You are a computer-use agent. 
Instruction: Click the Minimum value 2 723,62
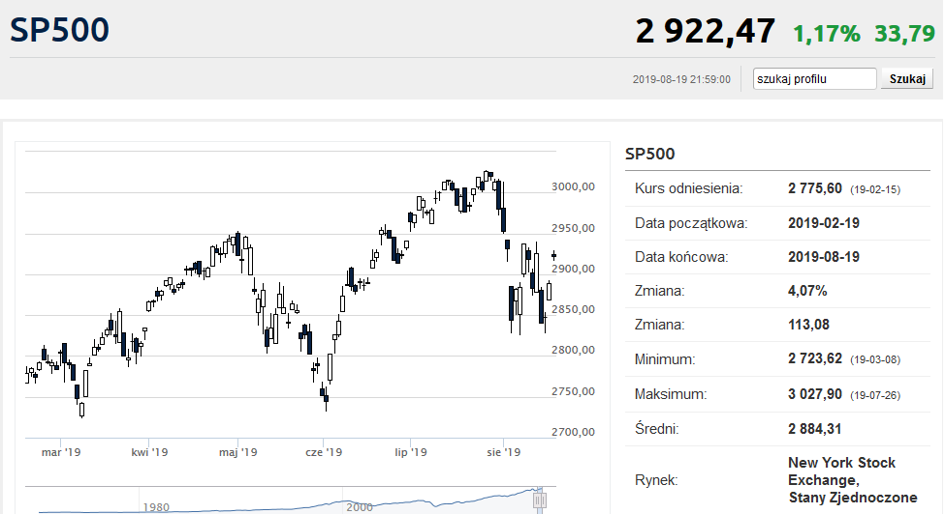coord(814,359)
